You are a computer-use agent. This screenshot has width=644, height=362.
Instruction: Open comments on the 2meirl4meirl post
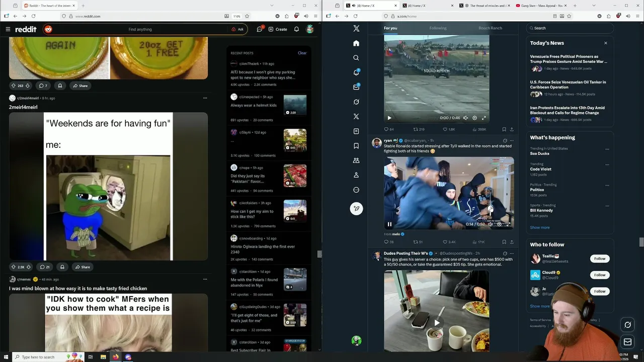(x=45, y=267)
